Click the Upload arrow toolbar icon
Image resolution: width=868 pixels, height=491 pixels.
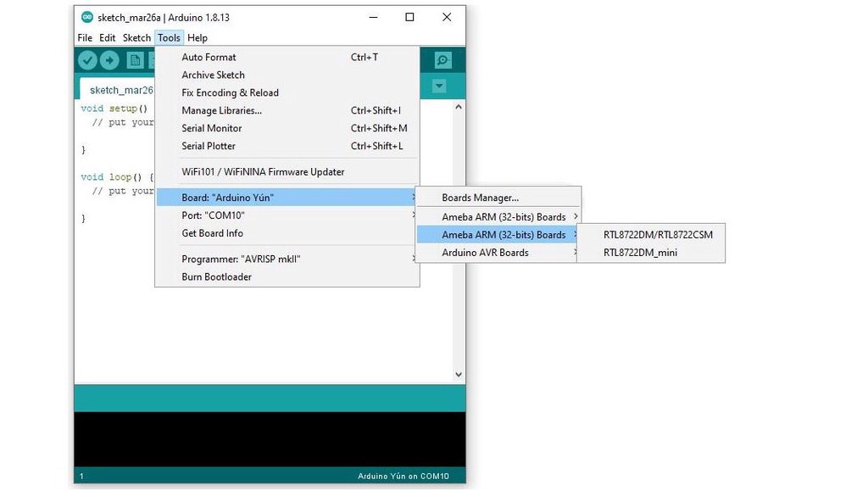pos(109,60)
